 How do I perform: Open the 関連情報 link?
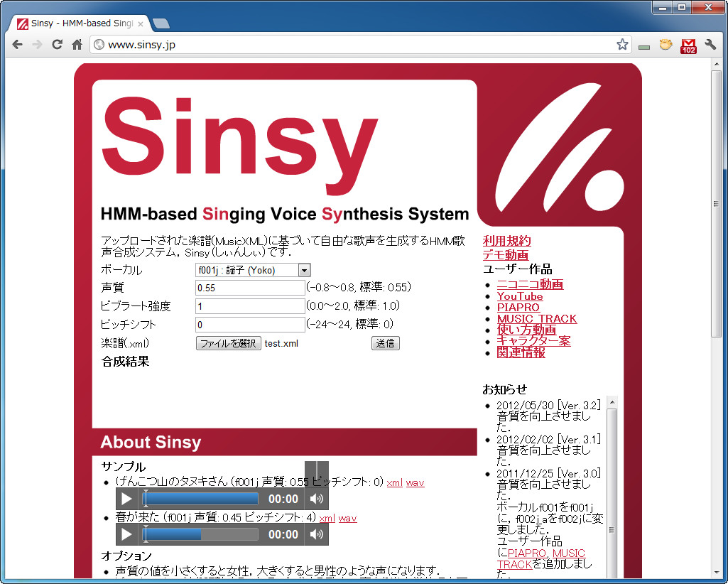[521, 352]
